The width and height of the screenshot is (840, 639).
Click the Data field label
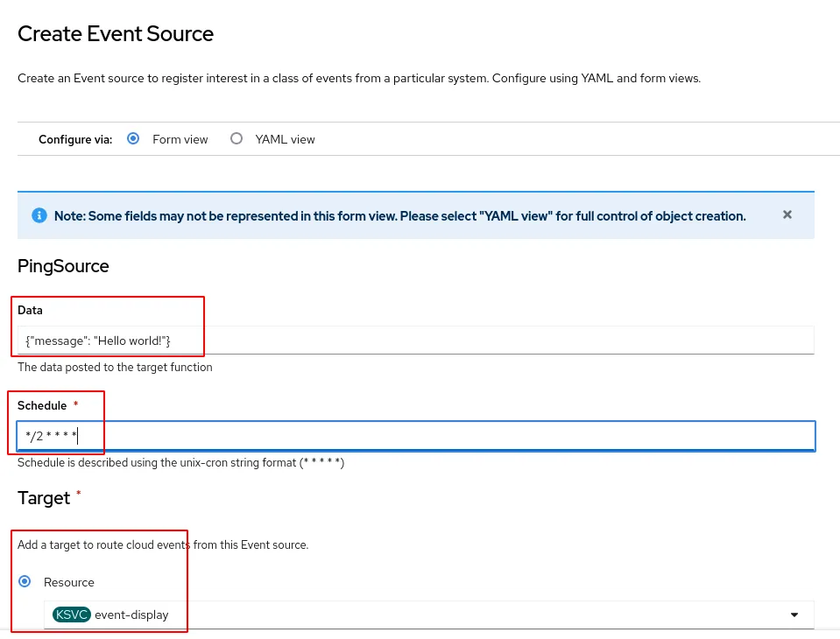(x=30, y=310)
